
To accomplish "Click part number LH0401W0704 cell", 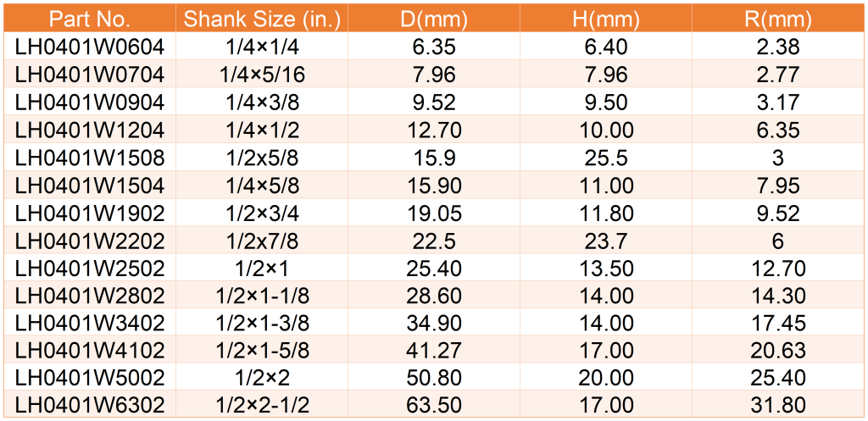I will click(89, 75).
